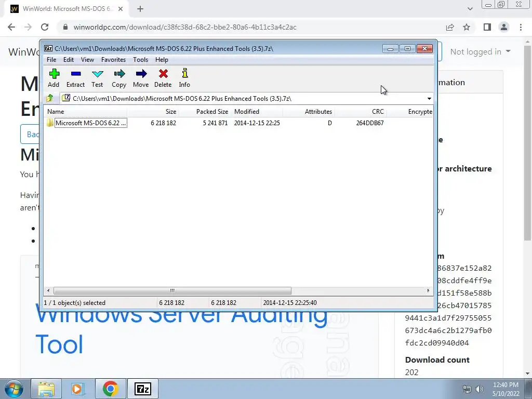Open the Favorites menu

click(113, 60)
